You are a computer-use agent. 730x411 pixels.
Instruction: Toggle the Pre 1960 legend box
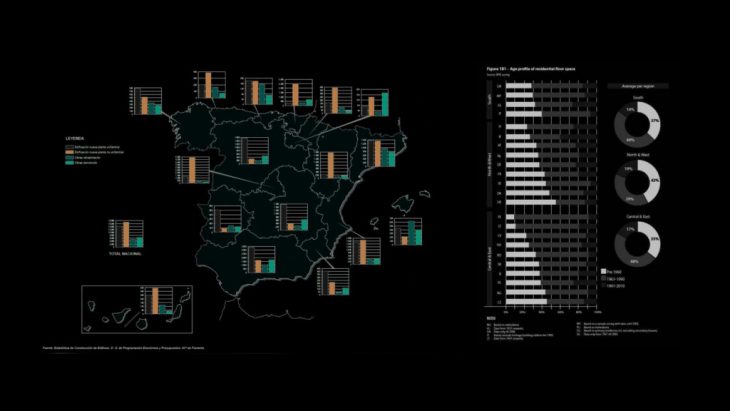[604, 271]
